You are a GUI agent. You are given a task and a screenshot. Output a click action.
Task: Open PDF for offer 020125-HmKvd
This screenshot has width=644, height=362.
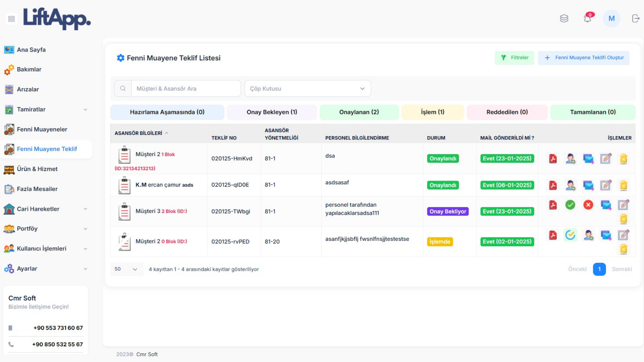553,159
